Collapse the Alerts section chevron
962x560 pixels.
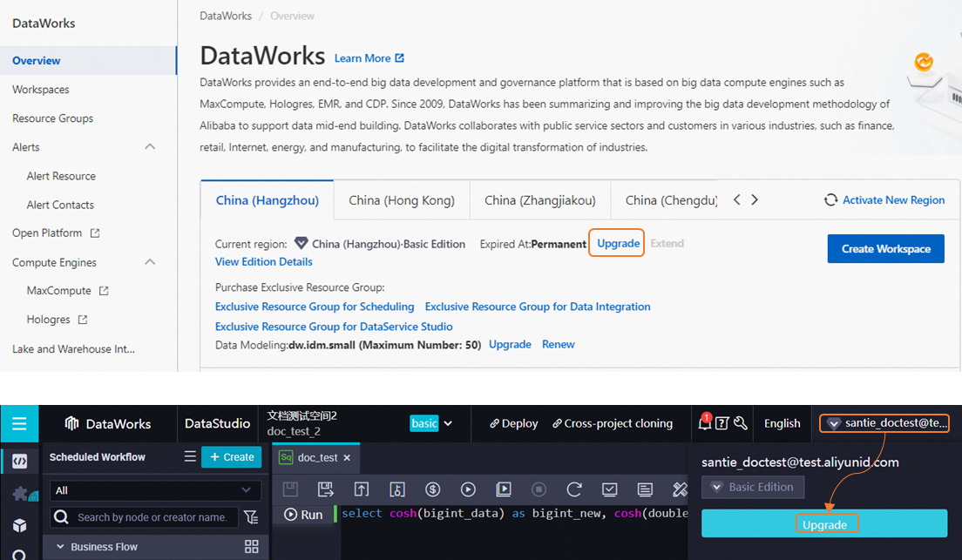pos(150,146)
